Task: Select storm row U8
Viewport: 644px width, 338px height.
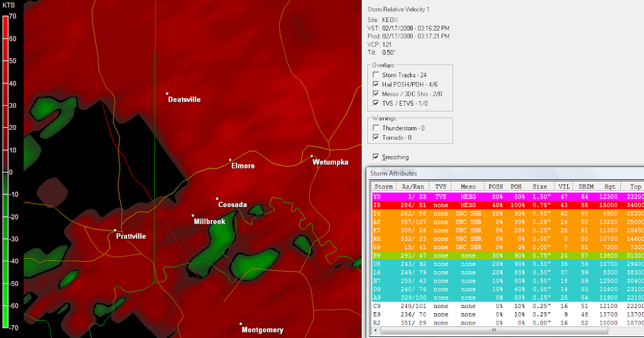Action: tap(508, 264)
